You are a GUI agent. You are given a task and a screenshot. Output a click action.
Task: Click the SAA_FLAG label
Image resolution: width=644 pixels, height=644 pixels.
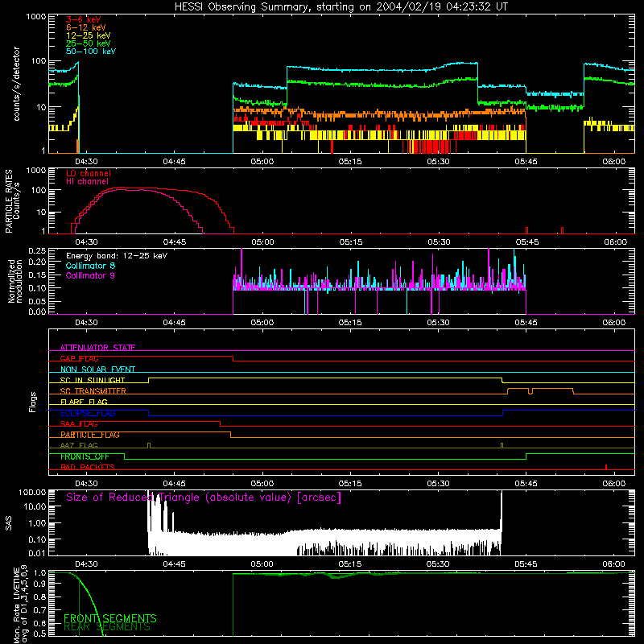(79, 424)
